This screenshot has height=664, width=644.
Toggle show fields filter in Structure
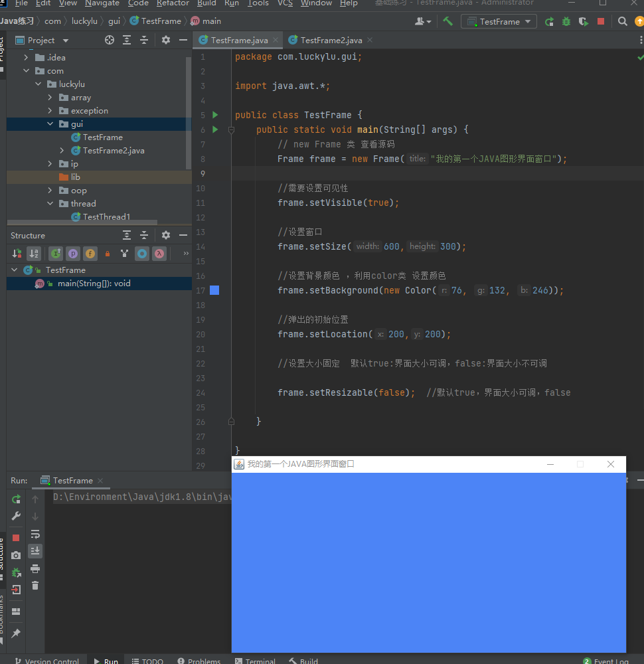pyautogui.click(x=90, y=254)
